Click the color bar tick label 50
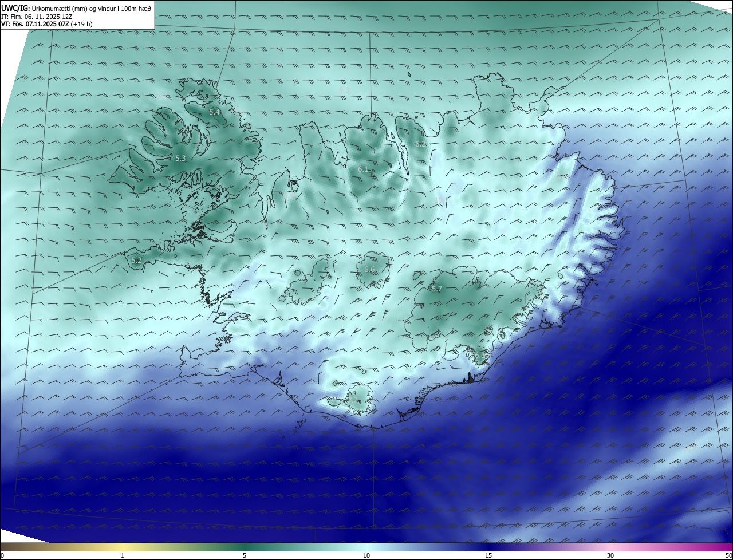733x560 pixels. [728, 555]
